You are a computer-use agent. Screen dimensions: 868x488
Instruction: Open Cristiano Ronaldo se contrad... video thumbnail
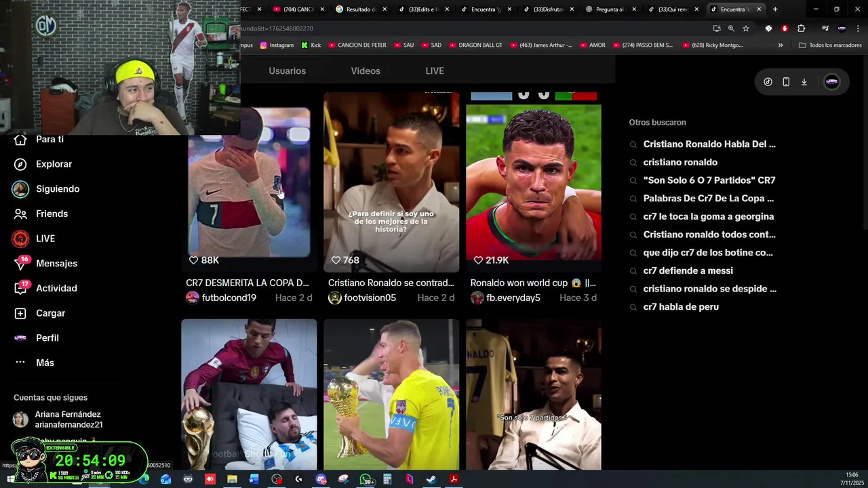tap(391, 182)
